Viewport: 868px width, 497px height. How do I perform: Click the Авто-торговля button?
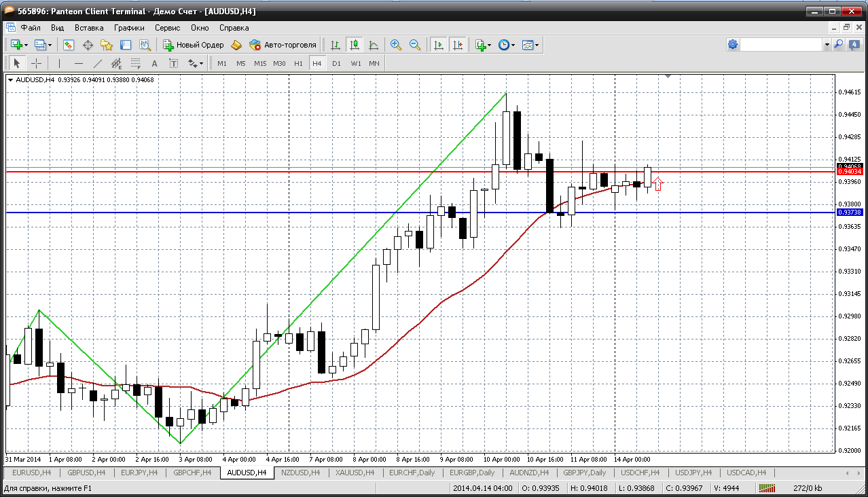point(283,45)
